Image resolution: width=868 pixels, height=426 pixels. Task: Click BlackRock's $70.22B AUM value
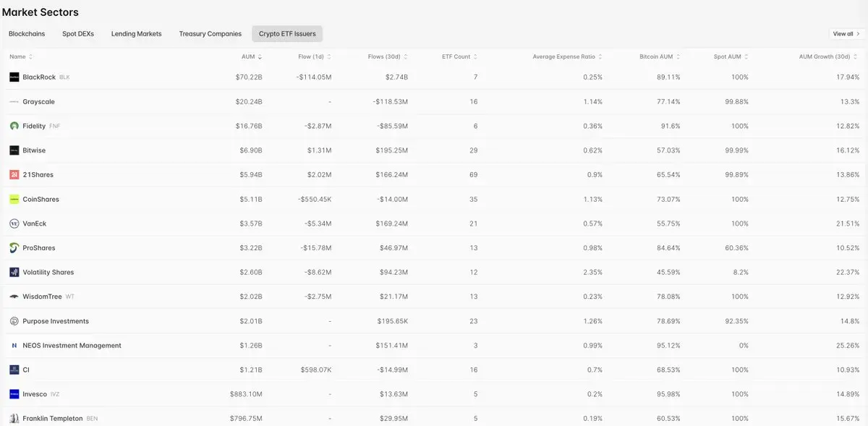coord(249,77)
